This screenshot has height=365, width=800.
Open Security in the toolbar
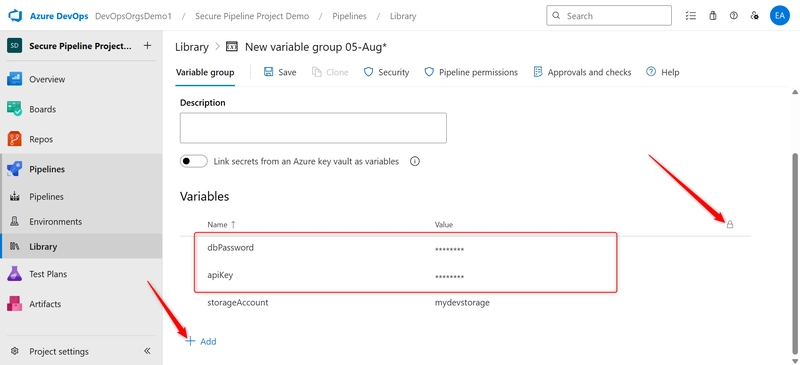pyautogui.click(x=386, y=72)
